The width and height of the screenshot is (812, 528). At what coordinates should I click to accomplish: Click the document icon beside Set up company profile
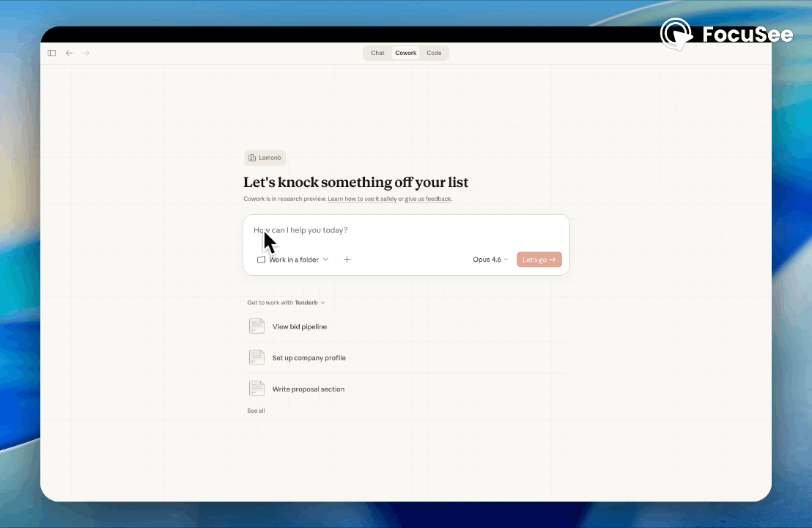coord(256,358)
